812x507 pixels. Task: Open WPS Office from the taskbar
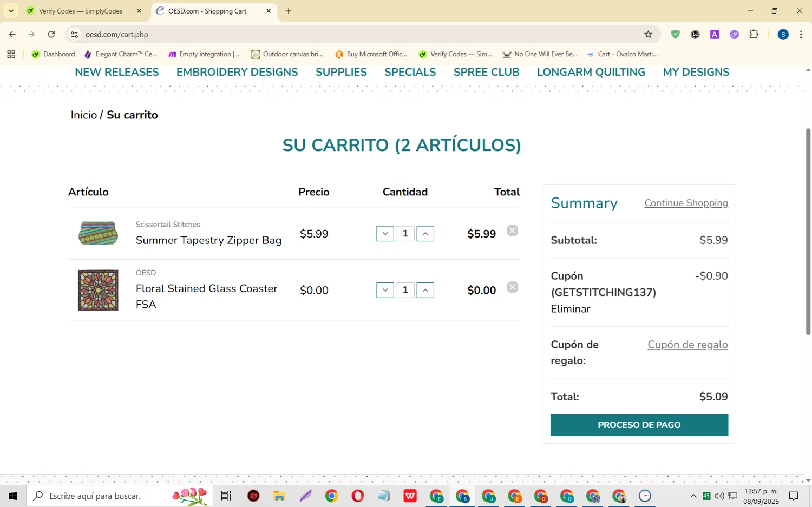[410, 496]
